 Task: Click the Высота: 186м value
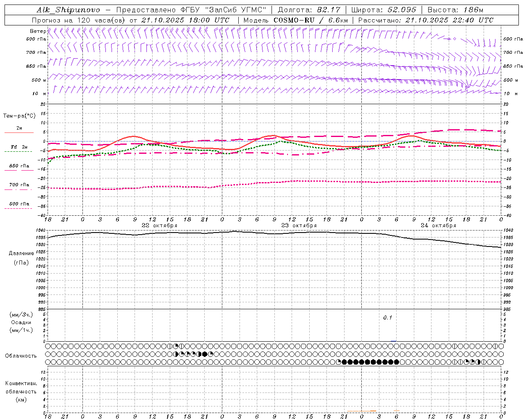pos(455,10)
